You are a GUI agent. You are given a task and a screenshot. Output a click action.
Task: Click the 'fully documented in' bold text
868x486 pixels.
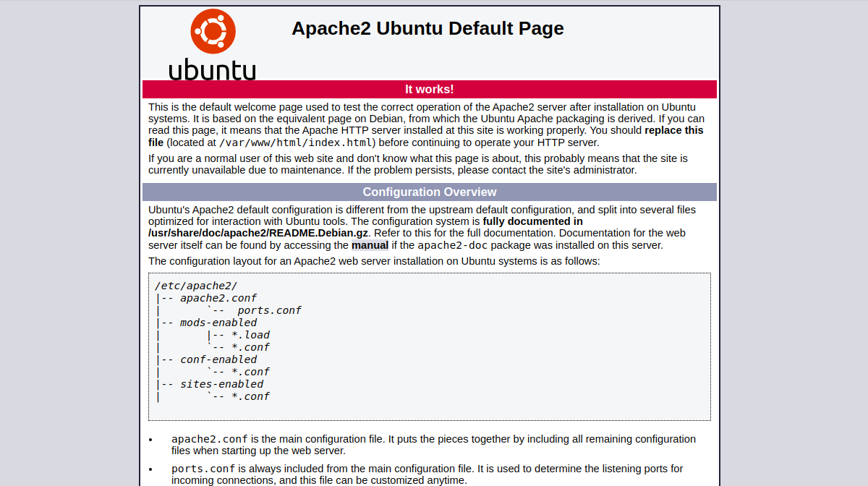coord(533,221)
